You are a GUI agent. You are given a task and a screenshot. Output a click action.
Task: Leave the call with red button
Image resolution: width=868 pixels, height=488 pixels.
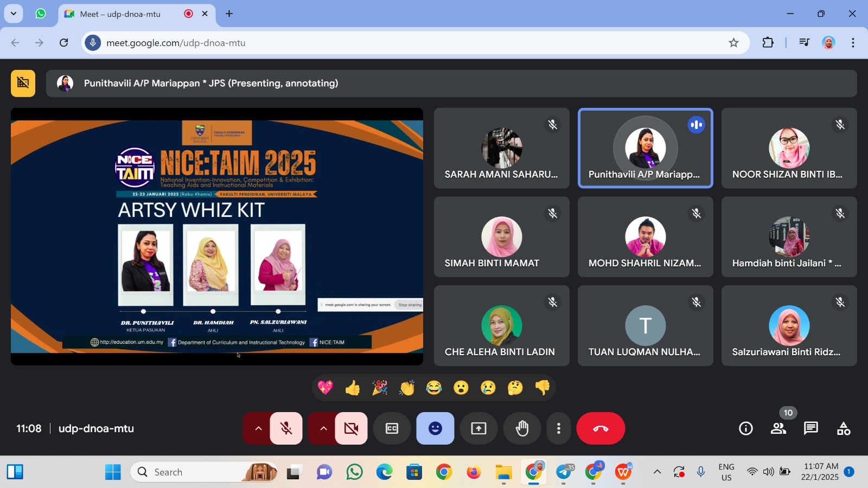point(601,428)
